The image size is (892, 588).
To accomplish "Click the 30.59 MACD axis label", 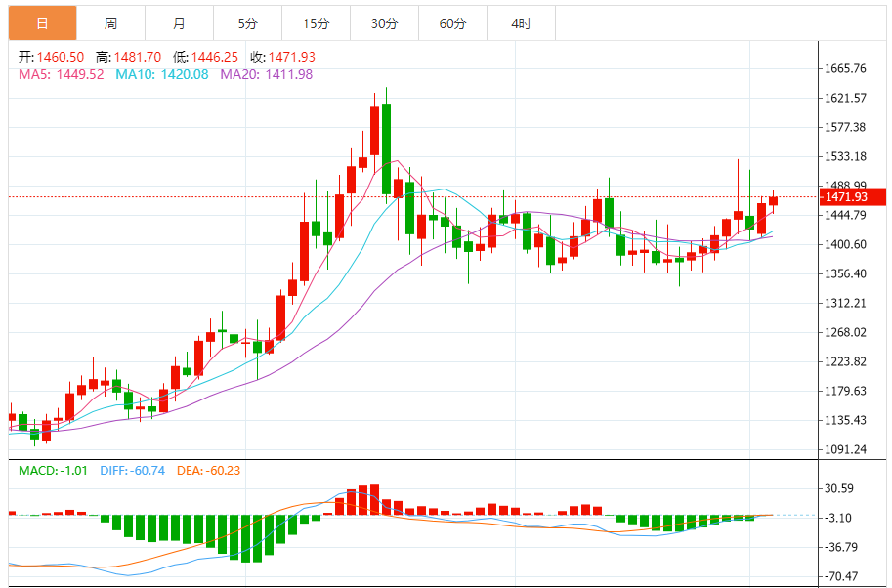I will tap(839, 488).
